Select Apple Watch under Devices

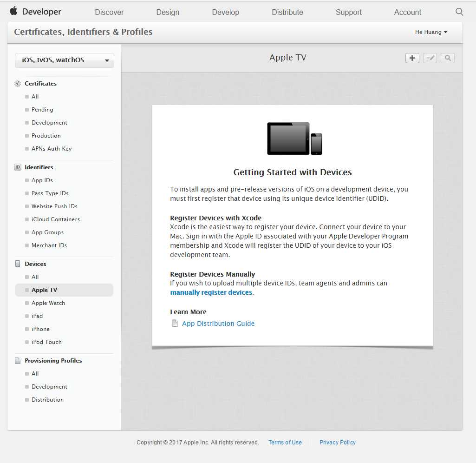48,303
